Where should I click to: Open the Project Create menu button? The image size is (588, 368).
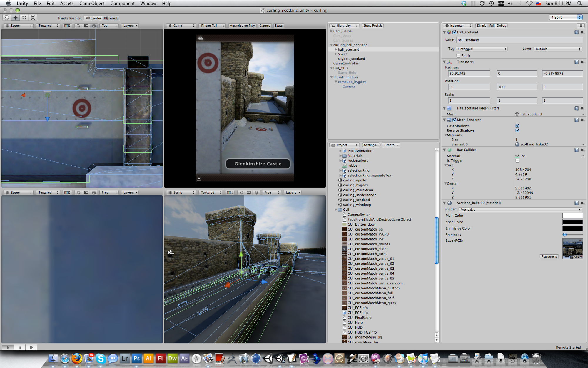click(391, 145)
